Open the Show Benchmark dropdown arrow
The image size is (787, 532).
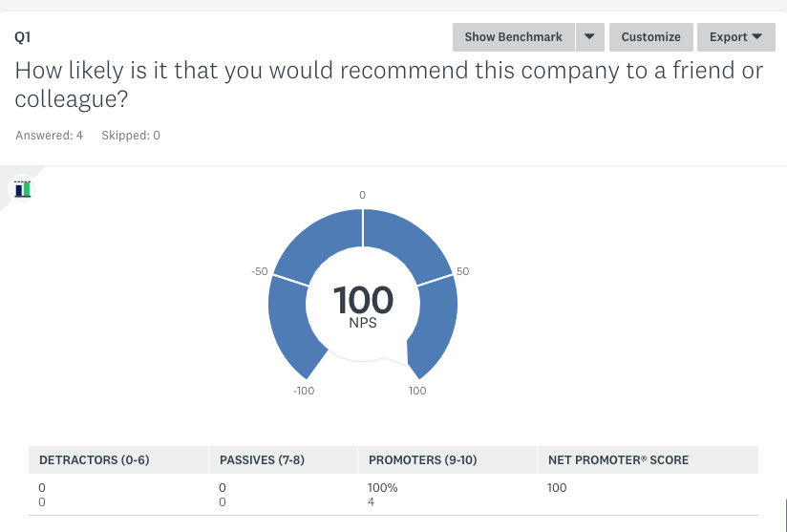point(589,37)
